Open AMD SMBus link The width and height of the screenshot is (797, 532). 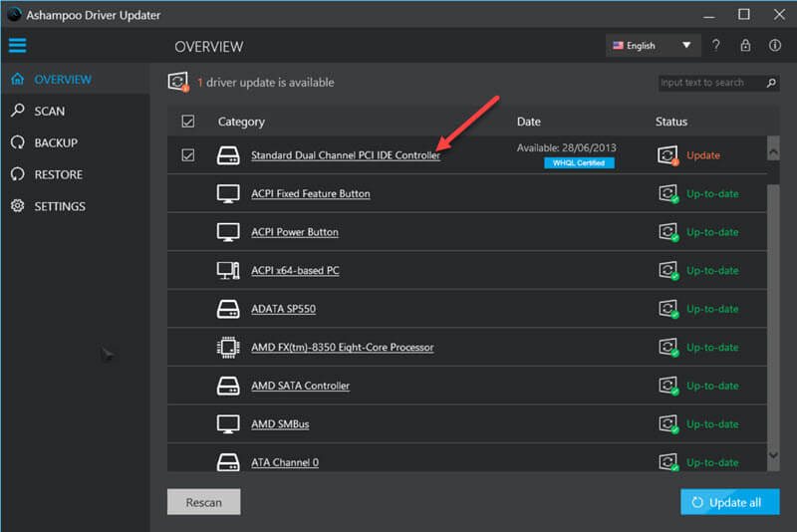point(280,423)
